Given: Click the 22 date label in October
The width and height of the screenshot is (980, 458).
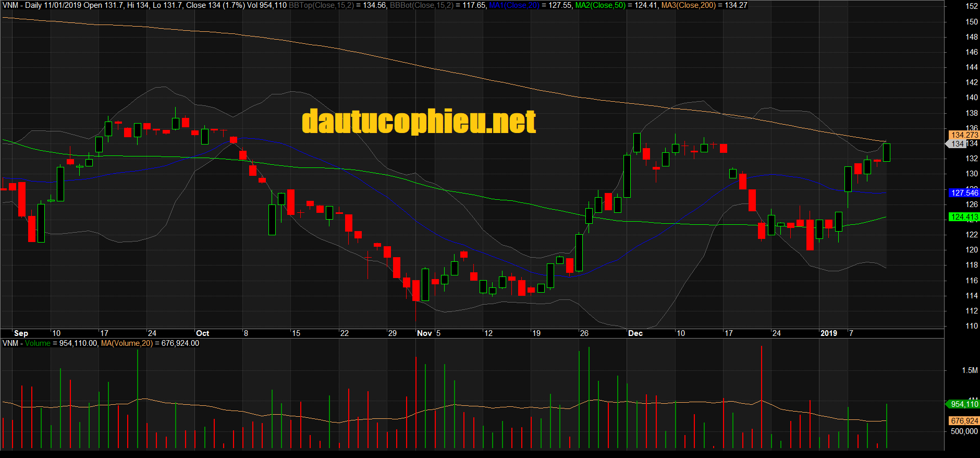Looking at the screenshot, I should click(x=345, y=333).
